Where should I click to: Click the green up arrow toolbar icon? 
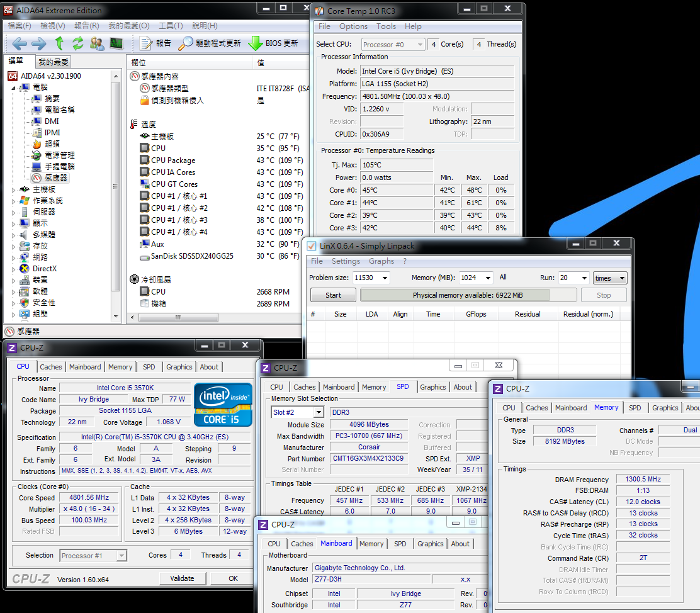click(59, 43)
